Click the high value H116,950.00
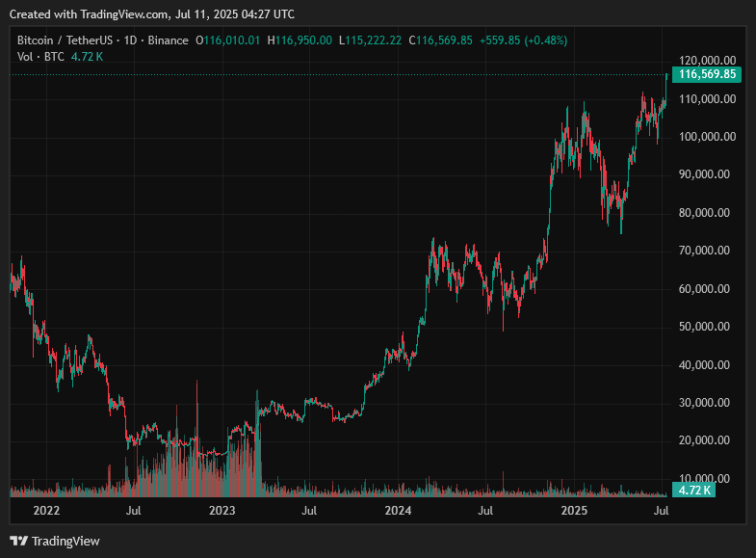 pos(300,40)
